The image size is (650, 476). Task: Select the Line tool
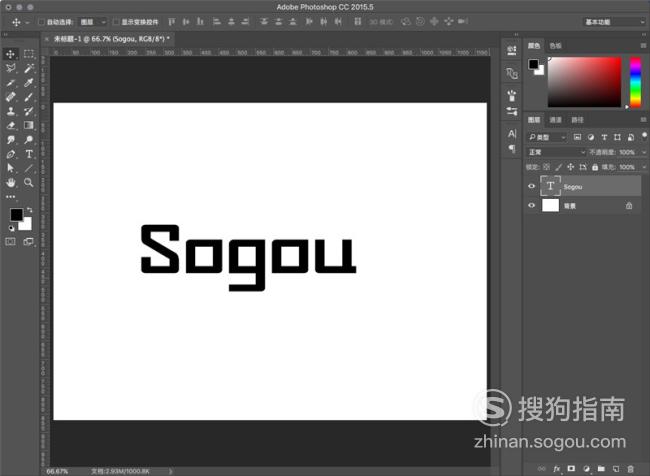tap(29, 168)
